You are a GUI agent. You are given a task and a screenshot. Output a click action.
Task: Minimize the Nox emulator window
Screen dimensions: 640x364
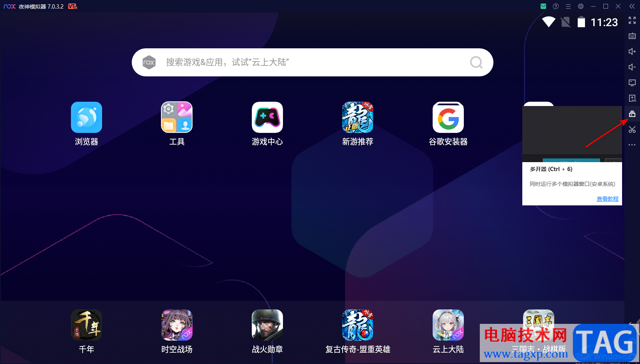point(593,6)
